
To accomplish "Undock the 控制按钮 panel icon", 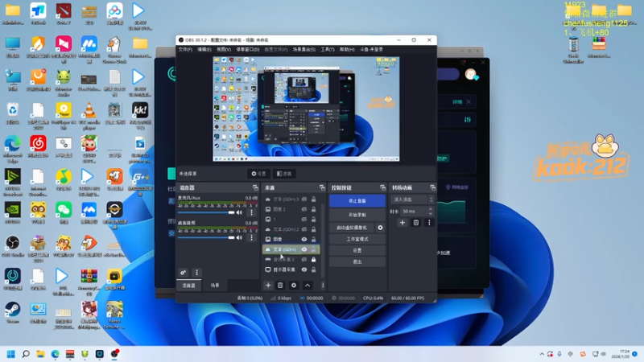I will 383,187.
